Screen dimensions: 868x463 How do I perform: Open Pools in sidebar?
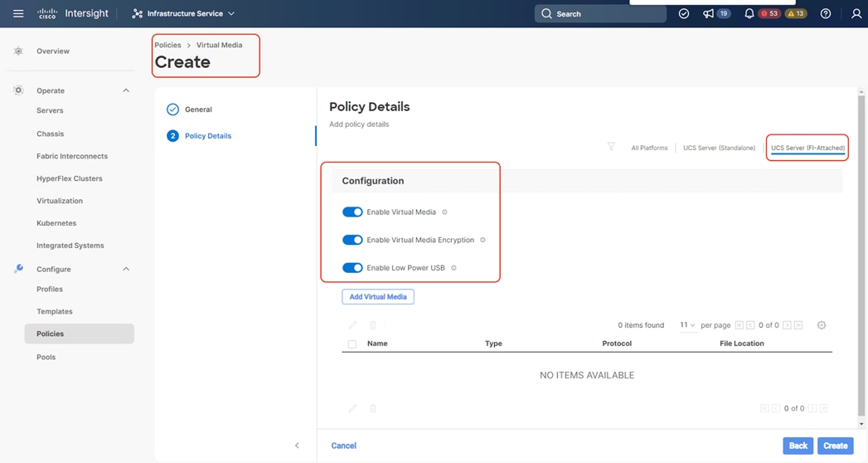46,358
